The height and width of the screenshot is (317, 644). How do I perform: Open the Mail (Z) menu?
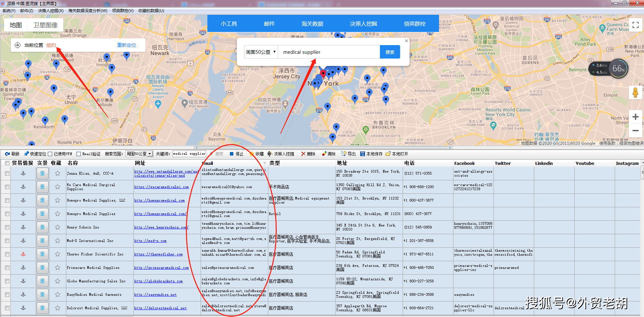(27, 10)
